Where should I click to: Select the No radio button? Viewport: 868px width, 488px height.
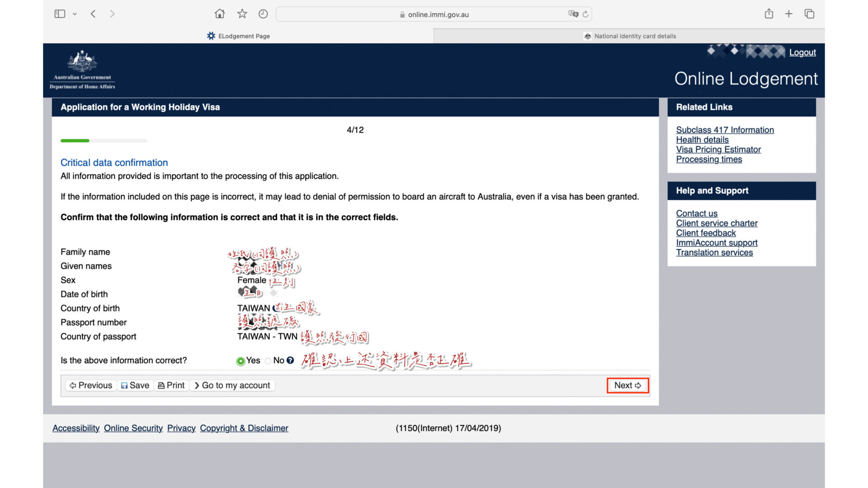pos(268,361)
